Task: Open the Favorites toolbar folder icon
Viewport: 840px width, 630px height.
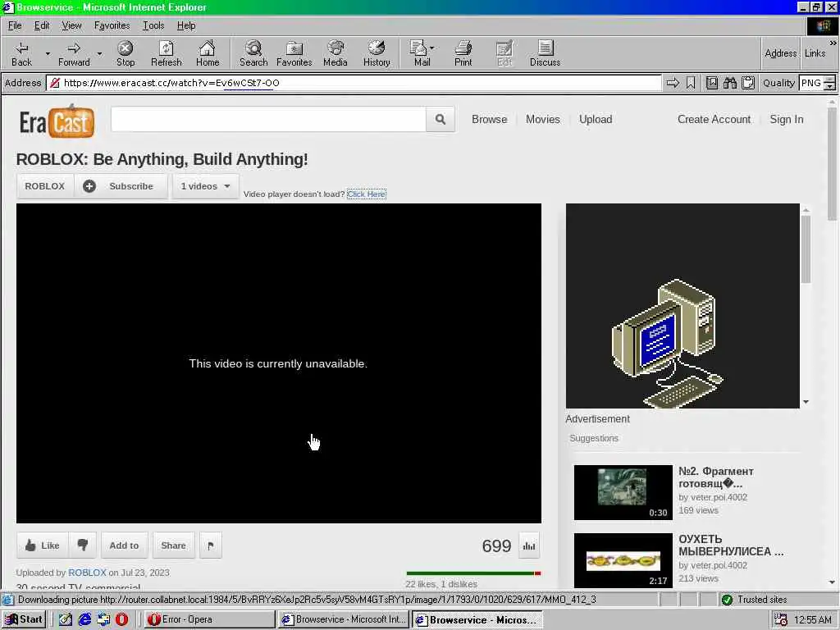Action: coord(294,53)
